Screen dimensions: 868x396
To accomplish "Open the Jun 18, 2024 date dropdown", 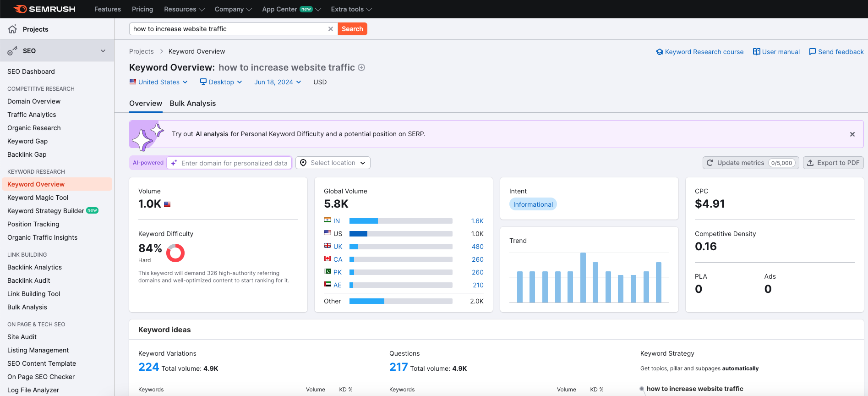I will [278, 82].
